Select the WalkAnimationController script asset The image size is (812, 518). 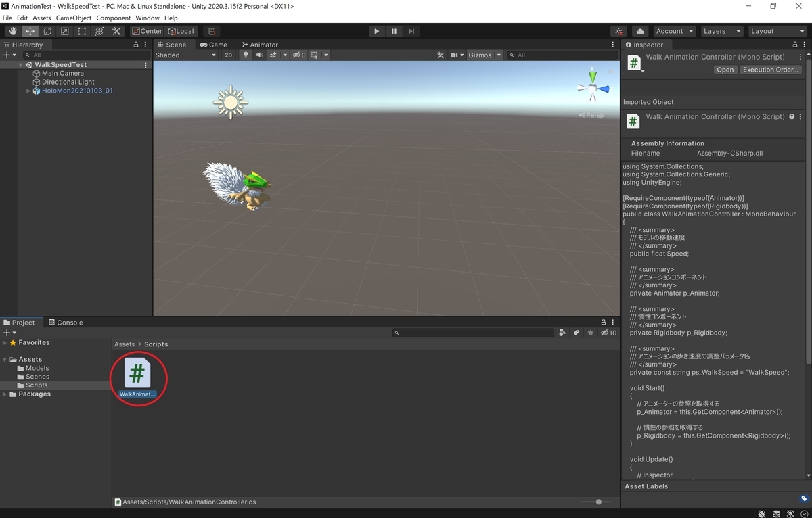click(137, 379)
